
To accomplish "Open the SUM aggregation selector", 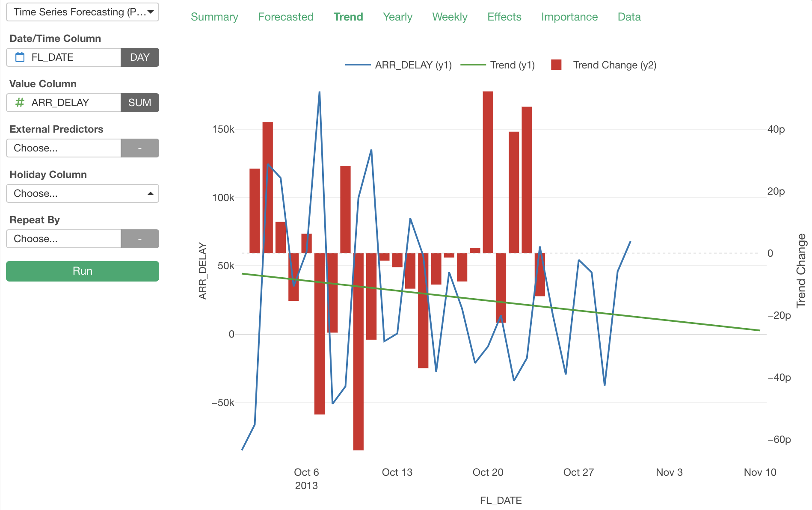I will 139,103.
